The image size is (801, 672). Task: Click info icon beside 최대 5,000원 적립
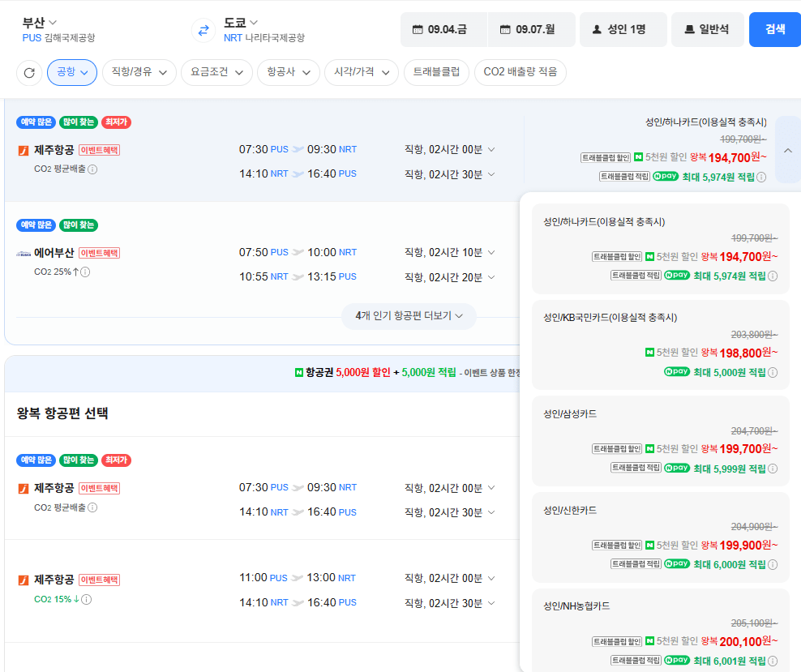point(773,372)
